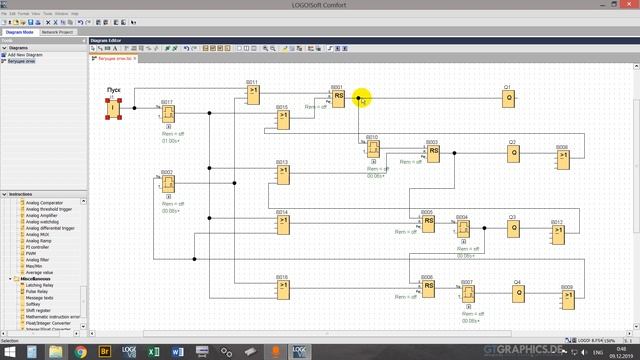
Task: Expand parameter box under block B002
Action: (x=168, y=197)
